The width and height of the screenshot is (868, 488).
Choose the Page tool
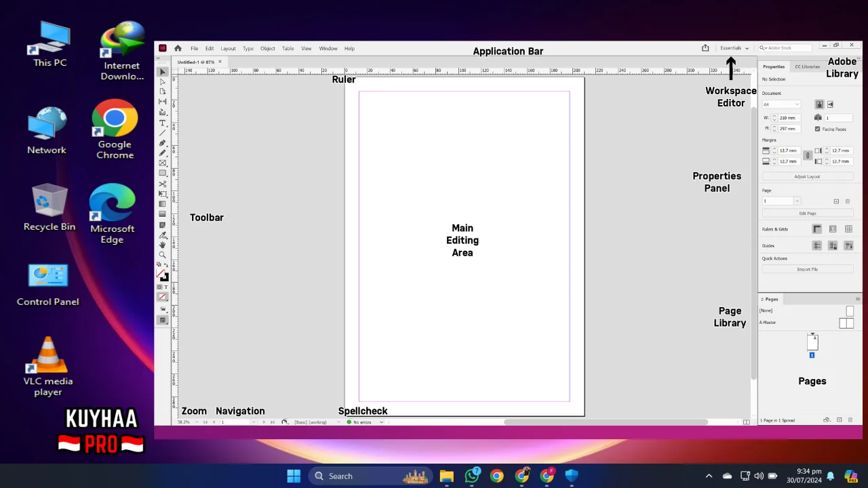[163, 91]
